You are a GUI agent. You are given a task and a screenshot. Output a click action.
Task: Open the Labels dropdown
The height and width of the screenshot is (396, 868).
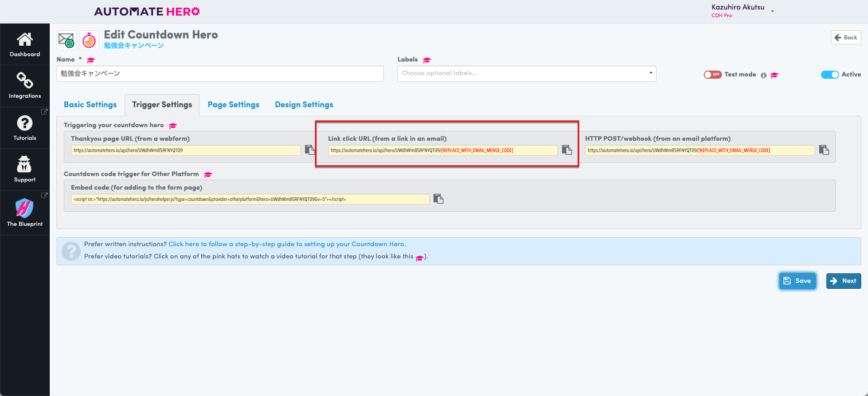pyautogui.click(x=527, y=74)
